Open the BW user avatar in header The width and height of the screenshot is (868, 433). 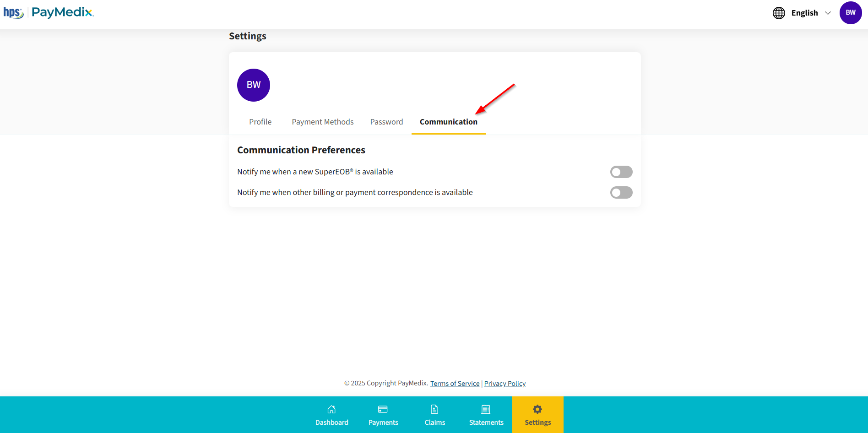tap(851, 13)
